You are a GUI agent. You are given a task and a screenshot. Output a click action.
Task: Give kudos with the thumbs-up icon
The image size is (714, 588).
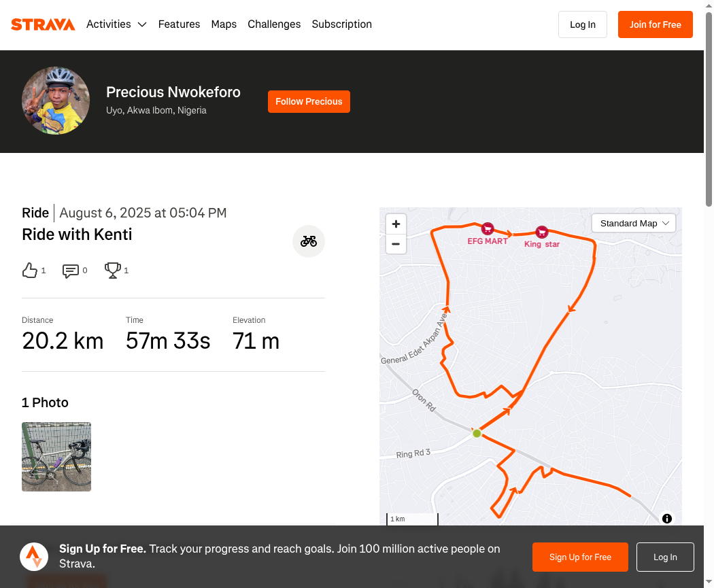coord(30,271)
